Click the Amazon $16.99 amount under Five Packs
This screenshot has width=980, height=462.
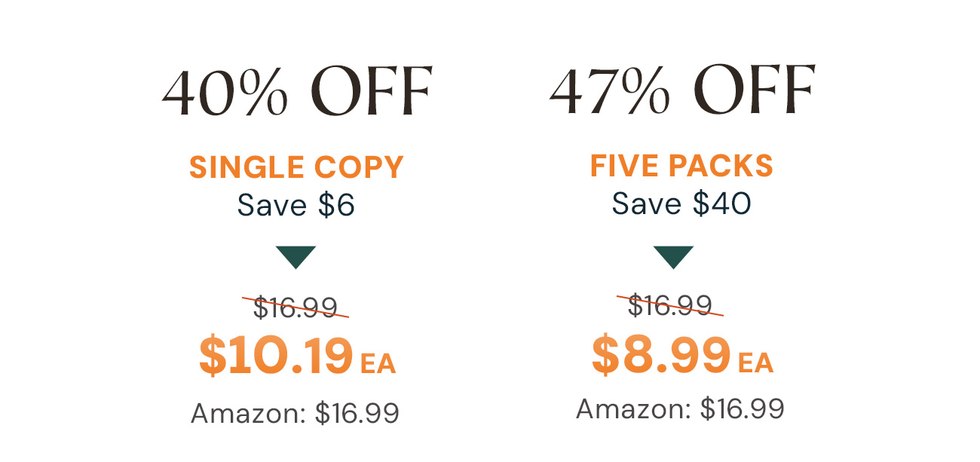pyautogui.click(x=742, y=408)
